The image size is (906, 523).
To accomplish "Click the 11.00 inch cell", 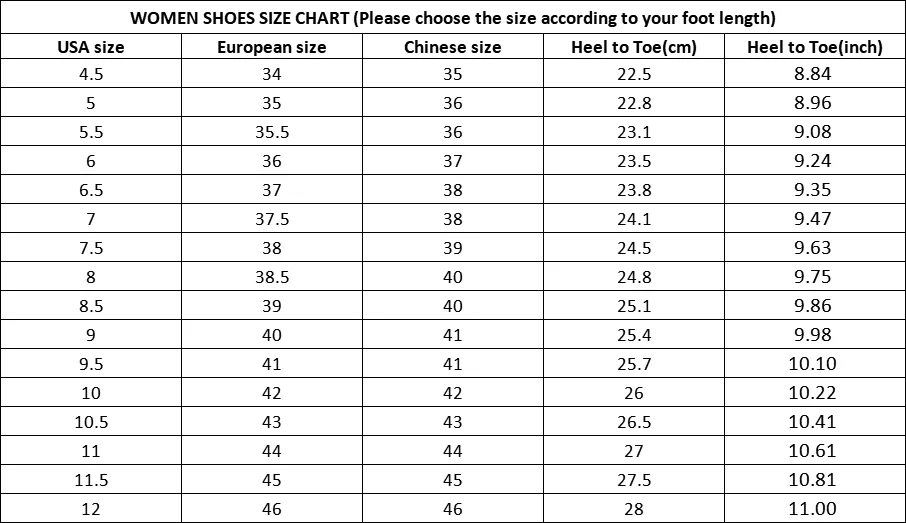I will click(815, 509).
